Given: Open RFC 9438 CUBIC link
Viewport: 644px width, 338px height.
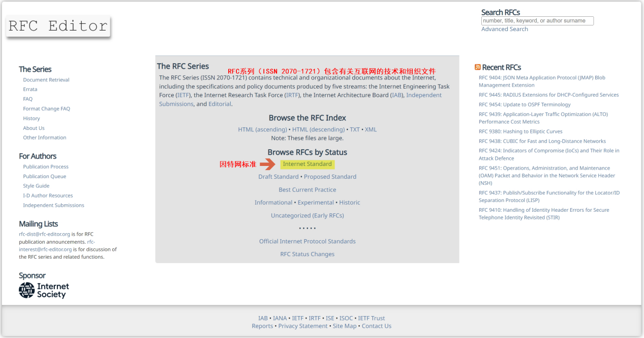Looking at the screenshot, I should 542,141.
